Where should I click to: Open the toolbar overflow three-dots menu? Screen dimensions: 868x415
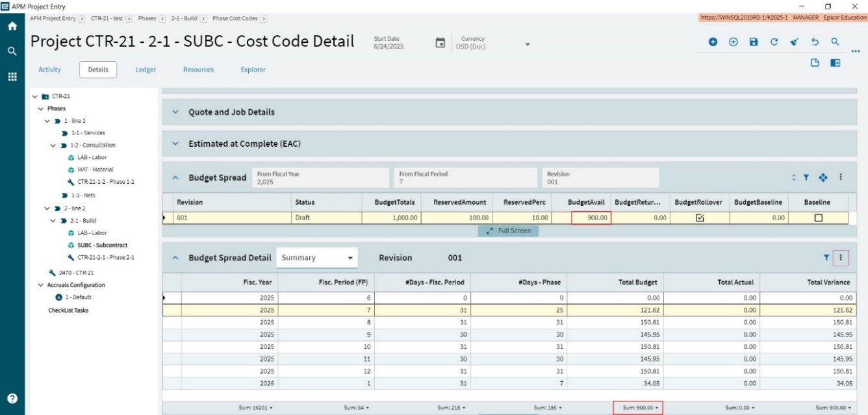[x=855, y=51]
